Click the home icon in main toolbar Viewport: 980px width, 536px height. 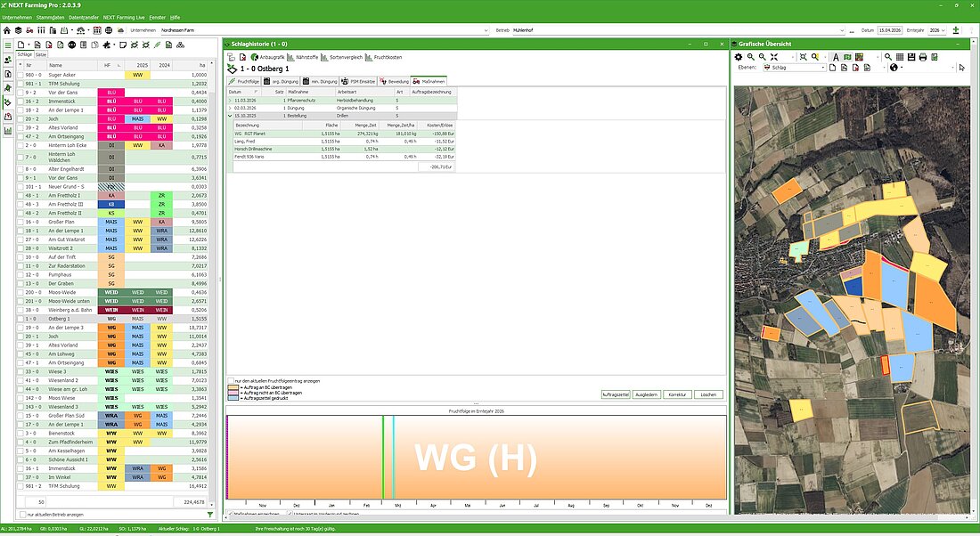pos(7,30)
